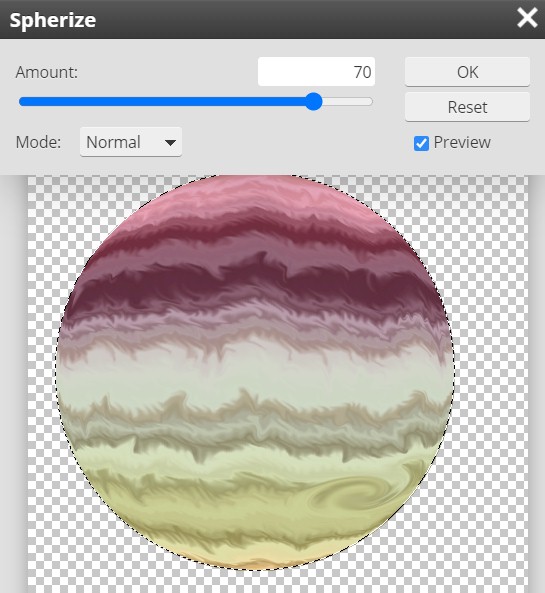
Task: Confirm the effect with the OK button
Action: click(x=467, y=72)
